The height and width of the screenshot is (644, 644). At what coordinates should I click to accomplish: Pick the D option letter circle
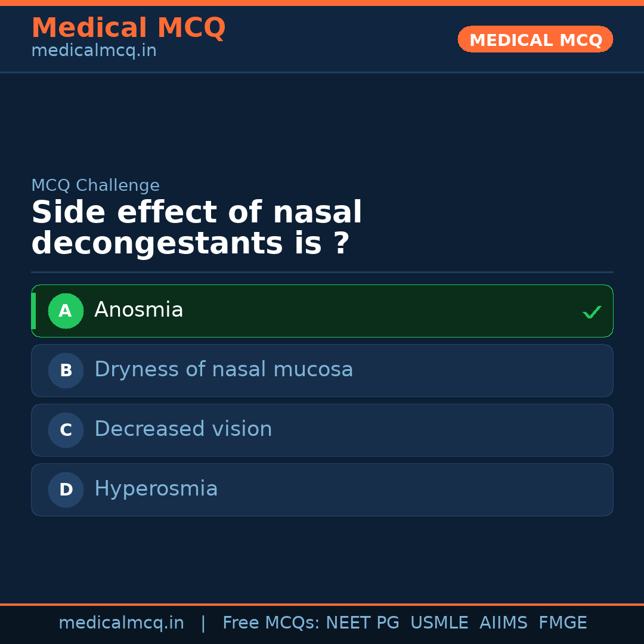[66, 490]
